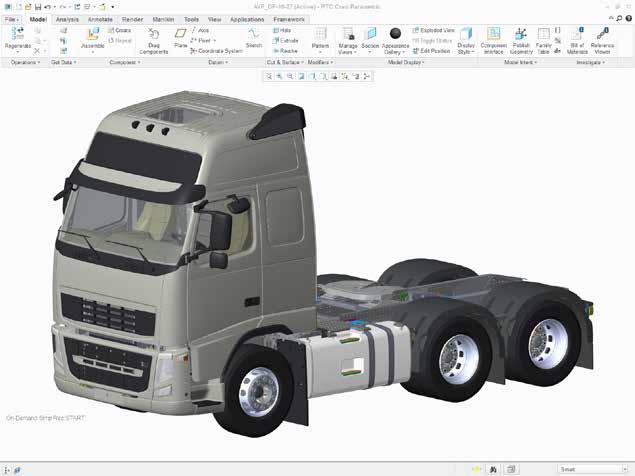Click the binoculars find icon in status bar
Image resolution: width=635 pixels, height=476 pixels.
(x=493, y=470)
